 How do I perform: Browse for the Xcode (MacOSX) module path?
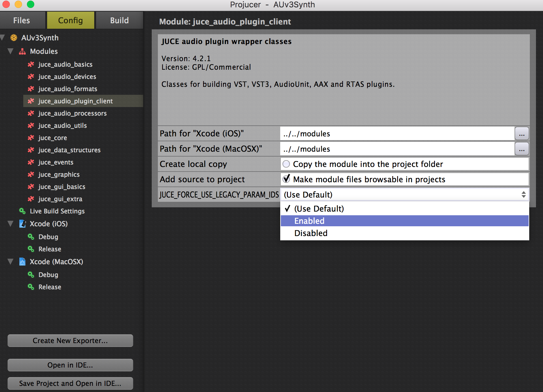(x=522, y=149)
